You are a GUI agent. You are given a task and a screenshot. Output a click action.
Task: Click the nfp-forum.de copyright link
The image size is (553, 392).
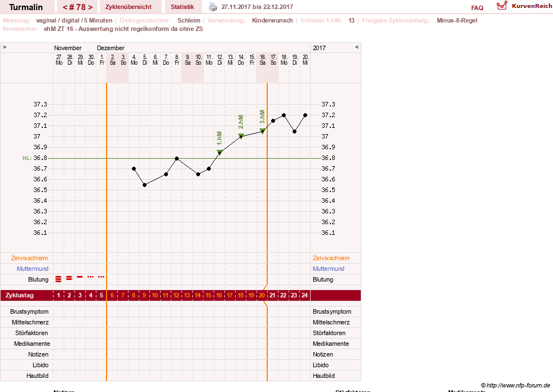[x=515, y=385]
